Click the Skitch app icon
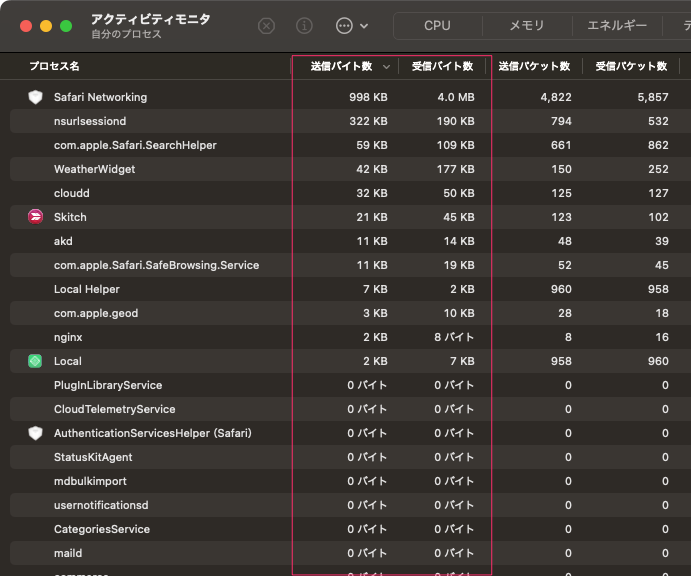691x576 pixels. click(x=35, y=217)
